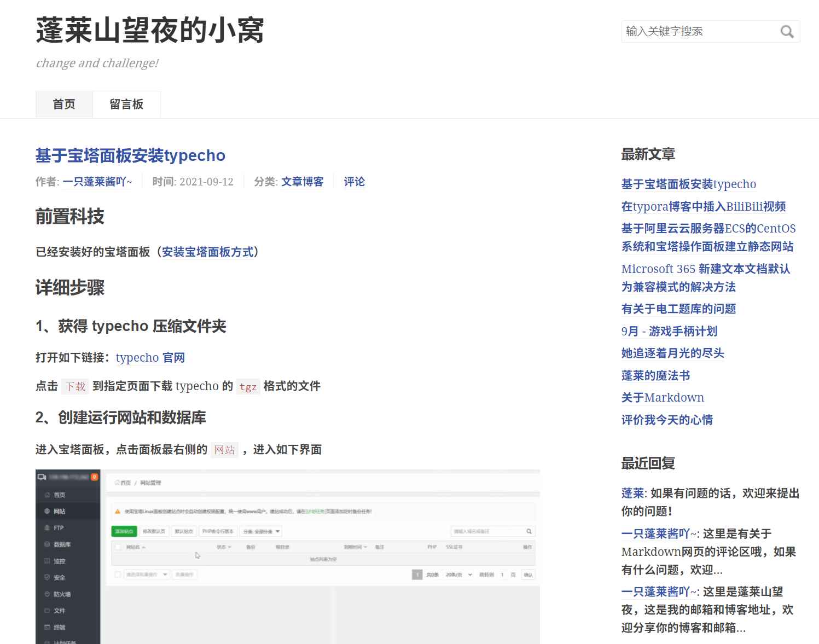Open the 文章博客 category link
This screenshot has height=644, width=819.
tap(302, 182)
